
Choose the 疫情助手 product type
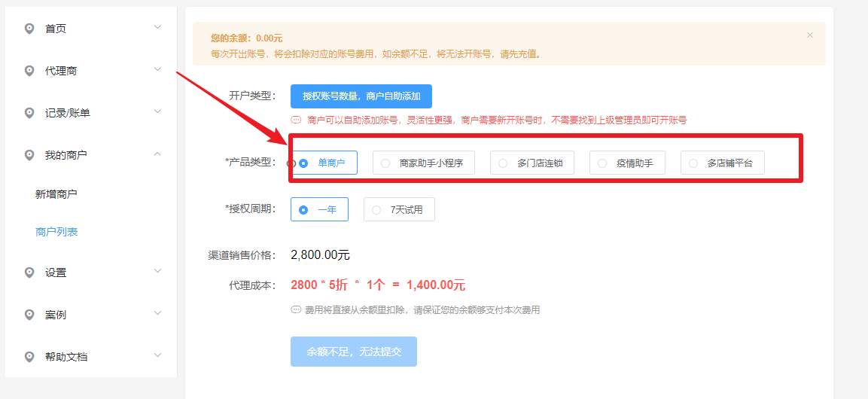pyautogui.click(x=627, y=163)
